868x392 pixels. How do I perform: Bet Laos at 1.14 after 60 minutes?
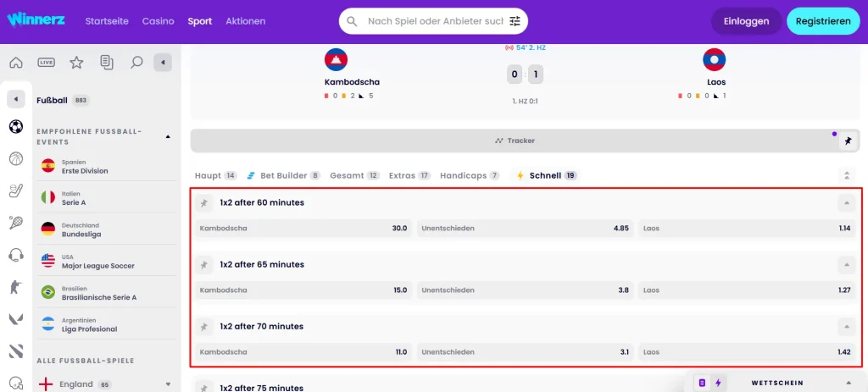pyautogui.click(x=746, y=228)
